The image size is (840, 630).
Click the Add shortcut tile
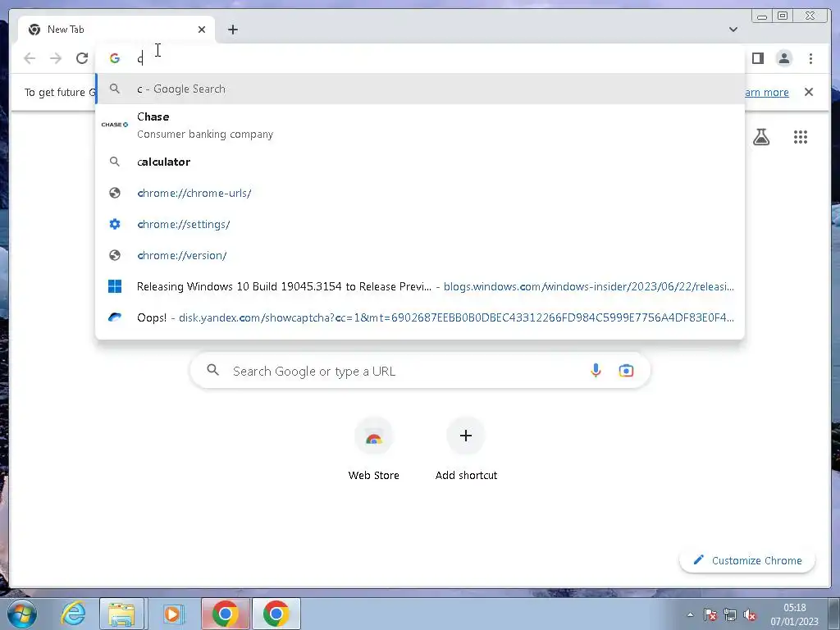[466, 450]
